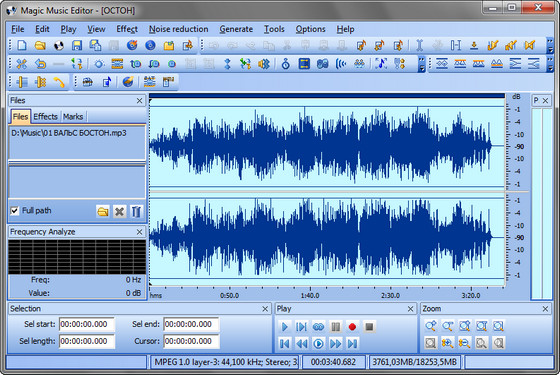Click the Sel start time field
The width and height of the screenshot is (560, 375).
click(87, 324)
